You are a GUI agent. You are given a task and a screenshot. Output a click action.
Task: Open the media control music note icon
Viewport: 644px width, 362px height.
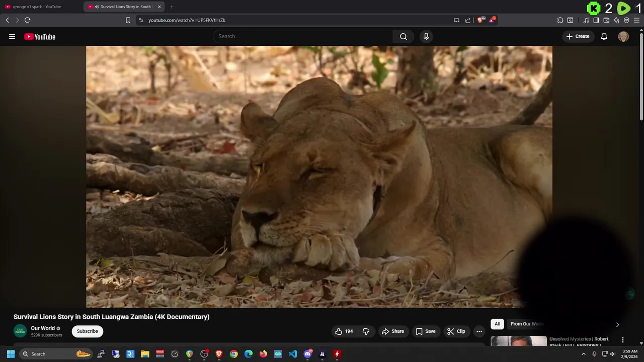[x=586, y=20]
